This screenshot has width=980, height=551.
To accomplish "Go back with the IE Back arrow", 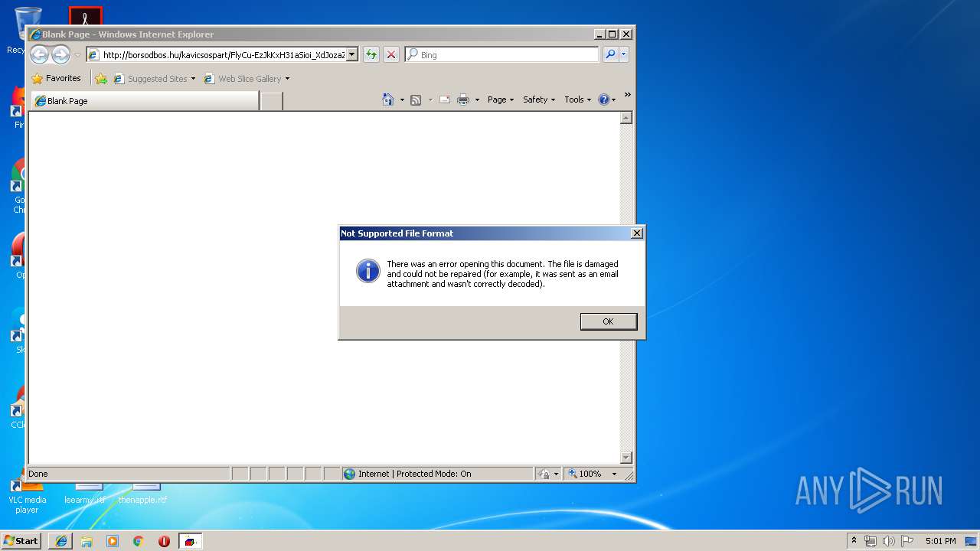I will click(x=39, y=54).
